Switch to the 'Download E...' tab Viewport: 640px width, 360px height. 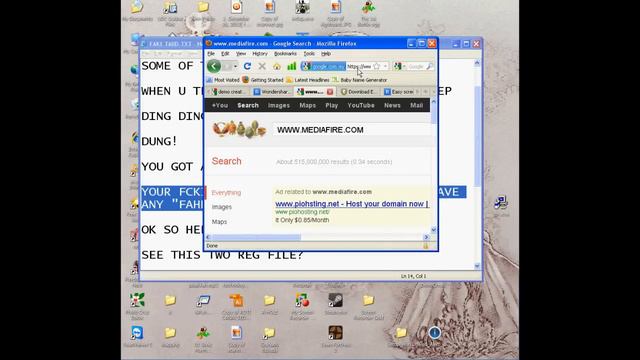click(x=358, y=92)
